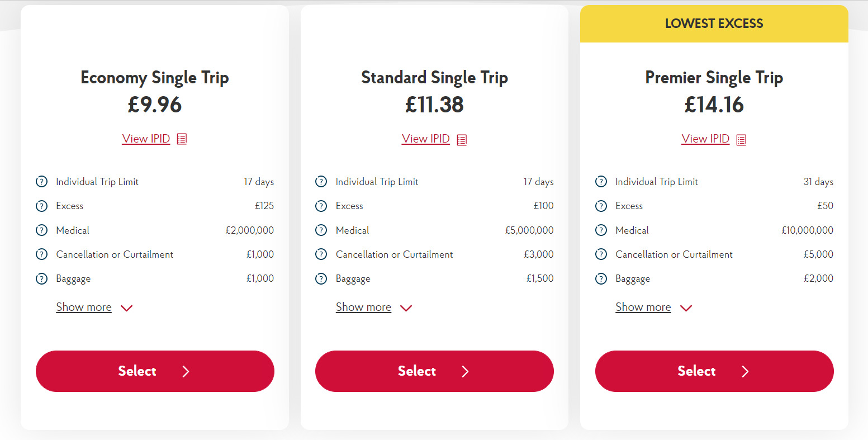Image resolution: width=868 pixels, height=440 pixels.
Task: Click the Lowest Excess yellow banner
Action: point(714,24)
